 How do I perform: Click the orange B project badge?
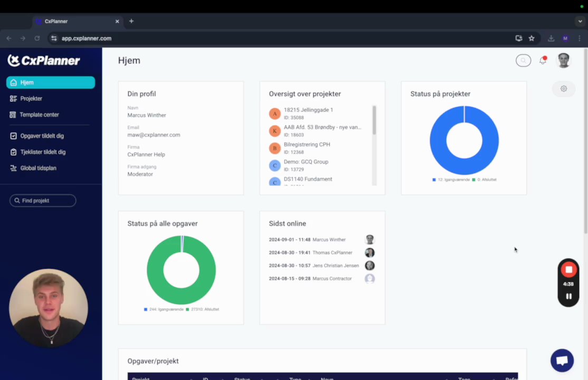coord(275,148)
